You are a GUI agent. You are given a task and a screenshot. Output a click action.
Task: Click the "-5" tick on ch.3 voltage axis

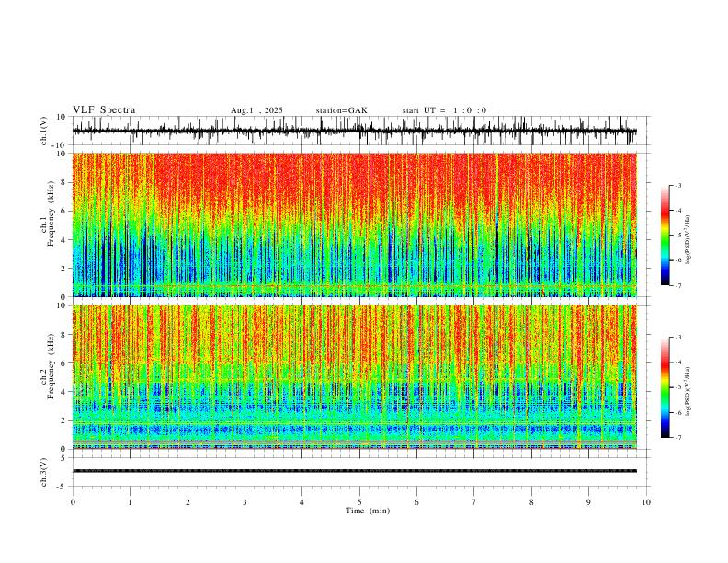pos(63,487)
